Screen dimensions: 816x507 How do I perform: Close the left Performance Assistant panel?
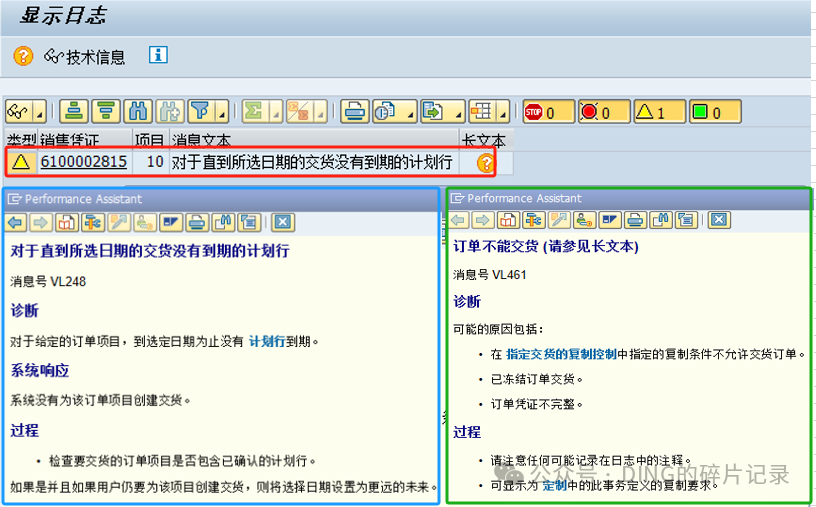(283, 223)
